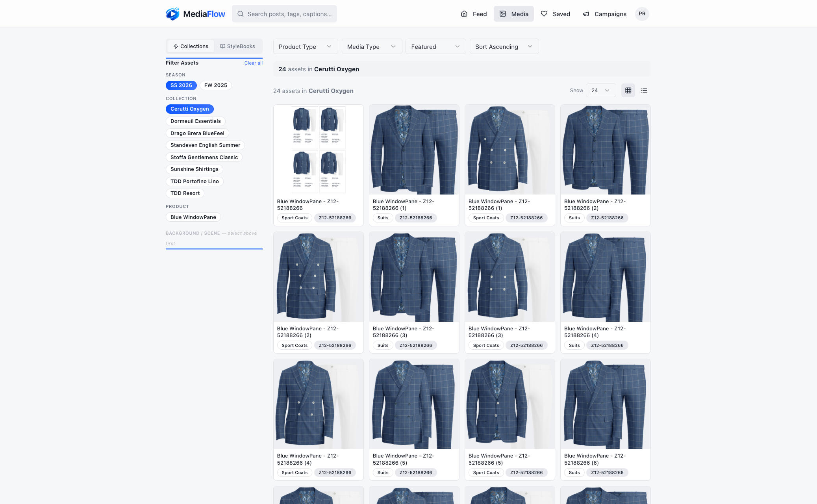Screen dimensions: 817x504
Task: Open the Sort Ascending dropdown
Action: point(504,46)
